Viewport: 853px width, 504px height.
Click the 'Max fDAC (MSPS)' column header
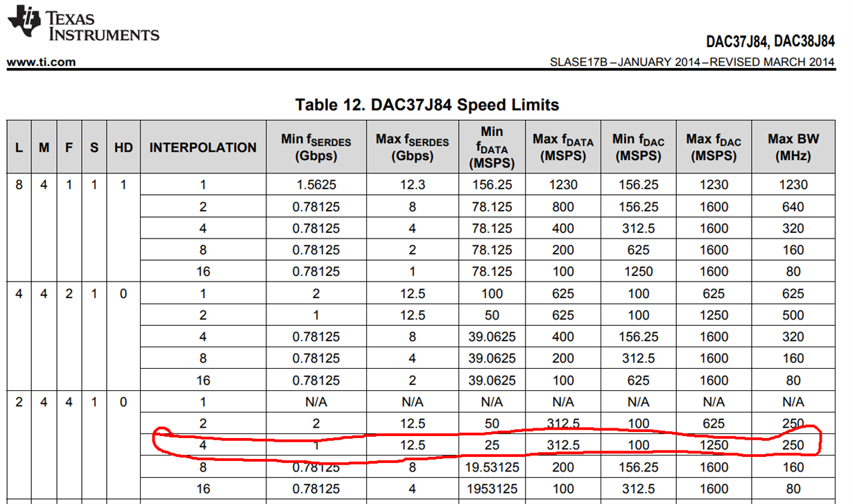pos(714,148)
